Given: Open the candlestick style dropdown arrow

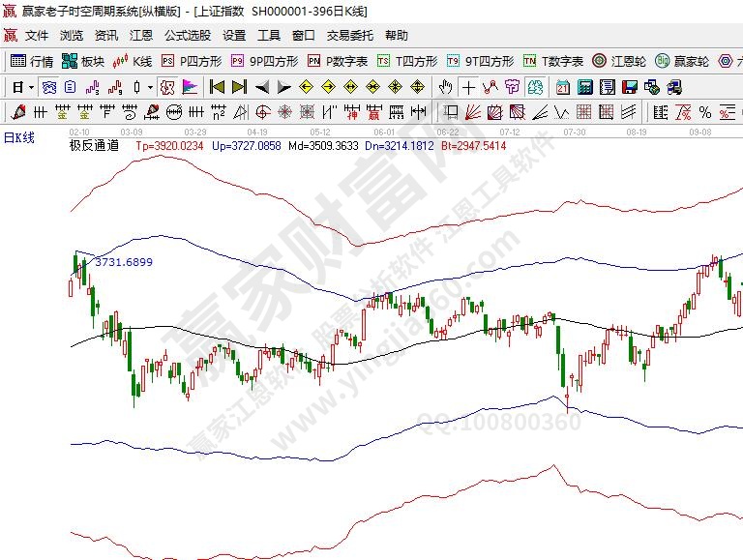Looking at the screenshot, I should [x=149, y=87].
